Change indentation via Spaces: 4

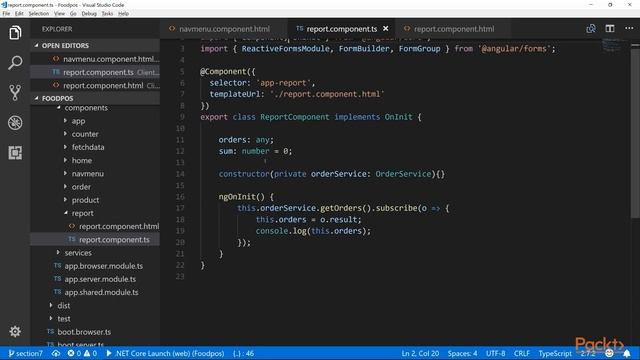tap(462, 353)
